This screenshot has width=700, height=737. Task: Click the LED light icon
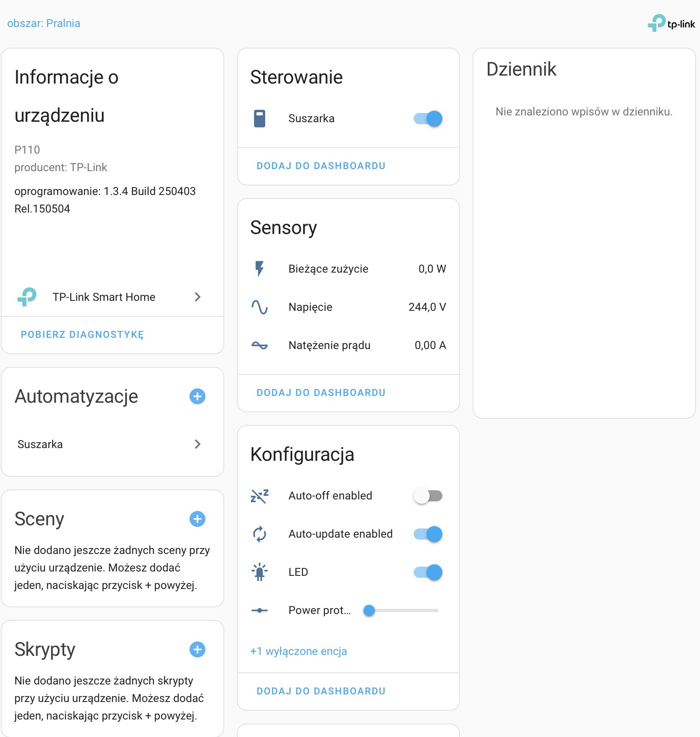pyautogui.click(x=260, y=572)
